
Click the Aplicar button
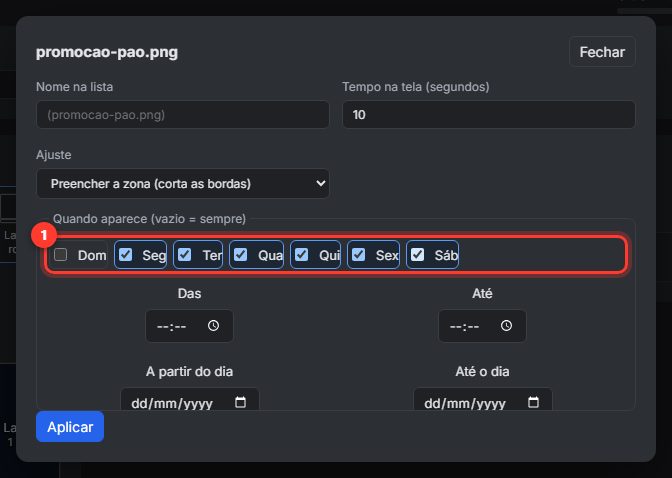click(70, 427)
